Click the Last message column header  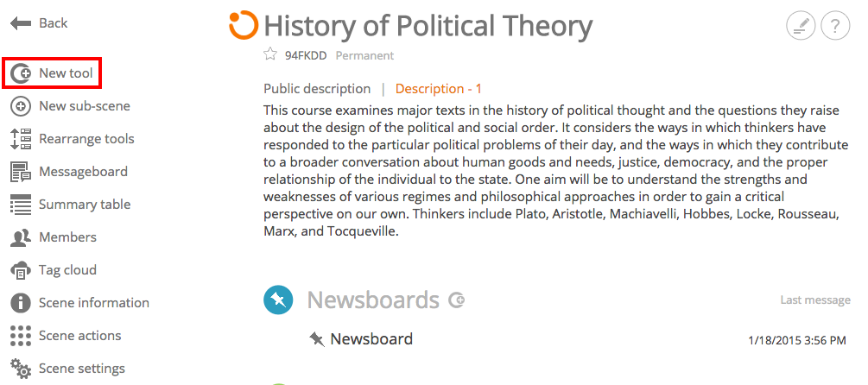pyautogui.click(x=814, y=300)
